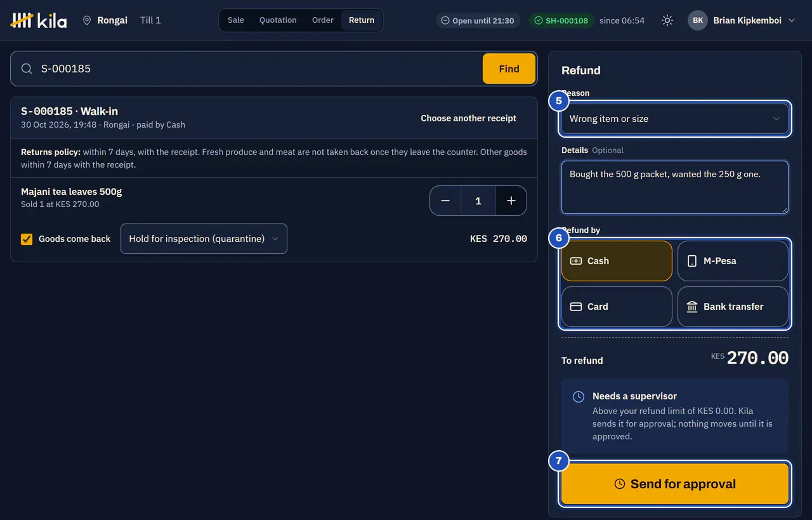Image resolution: width=812 pixels, height=520 pixels.
Task: Click the location pin icon beside Rongai
Action: click(x=87, y=20)
